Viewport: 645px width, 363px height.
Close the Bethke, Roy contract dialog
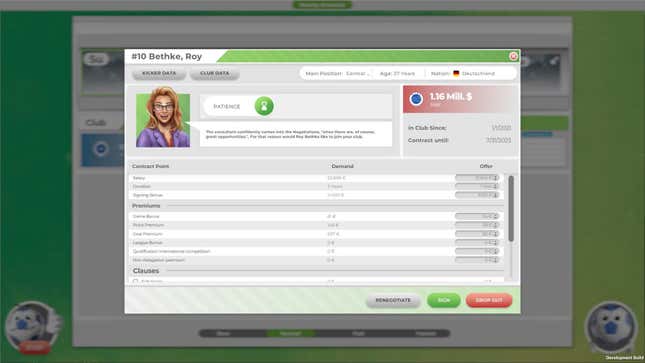pos(513,56)
